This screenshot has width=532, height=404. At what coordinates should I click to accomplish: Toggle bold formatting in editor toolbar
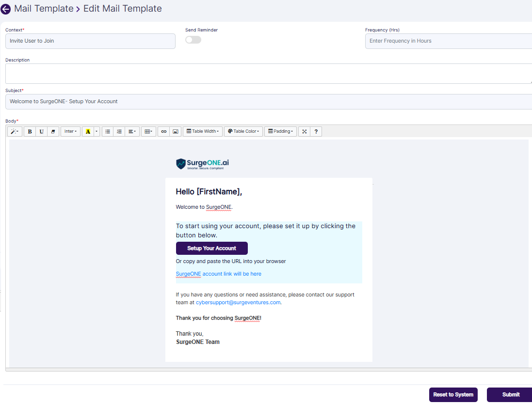(30, 131)
